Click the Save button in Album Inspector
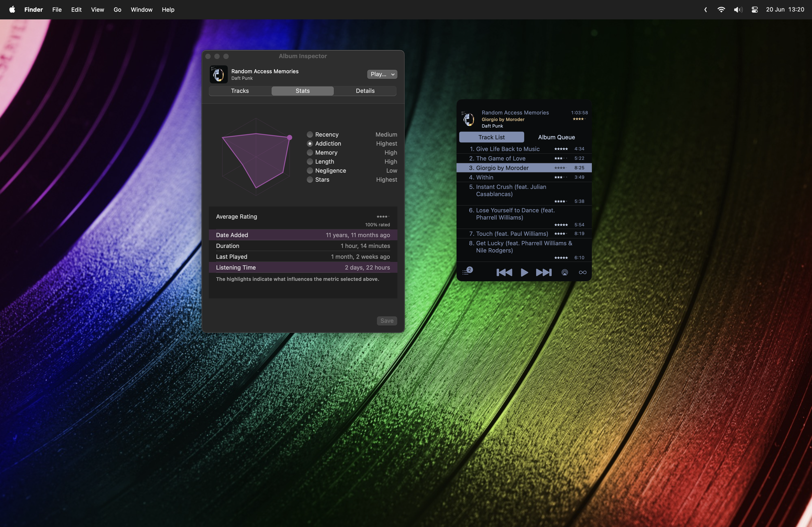 [x=387, y=321]
